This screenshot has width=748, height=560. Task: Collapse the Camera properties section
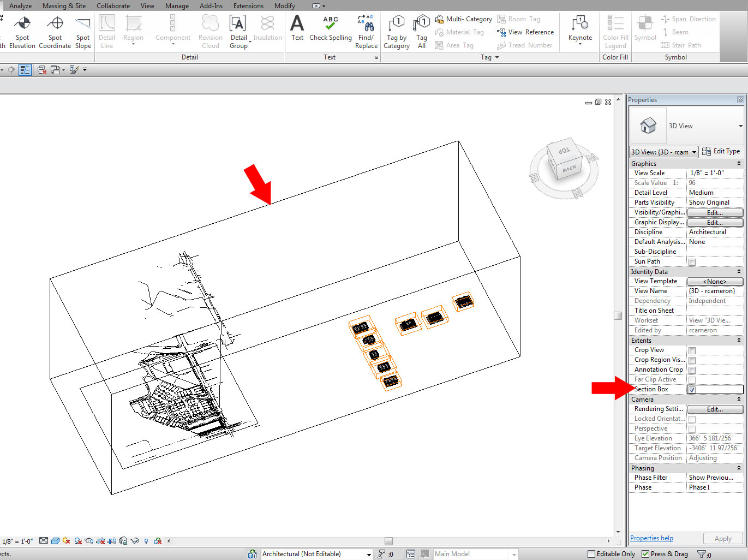pyautogui.click(x=739, y=400)
